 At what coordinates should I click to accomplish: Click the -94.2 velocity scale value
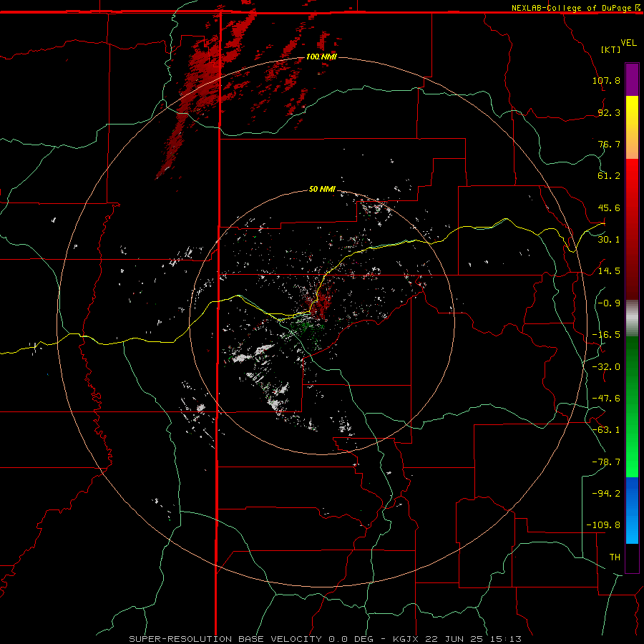pos(606,493)
